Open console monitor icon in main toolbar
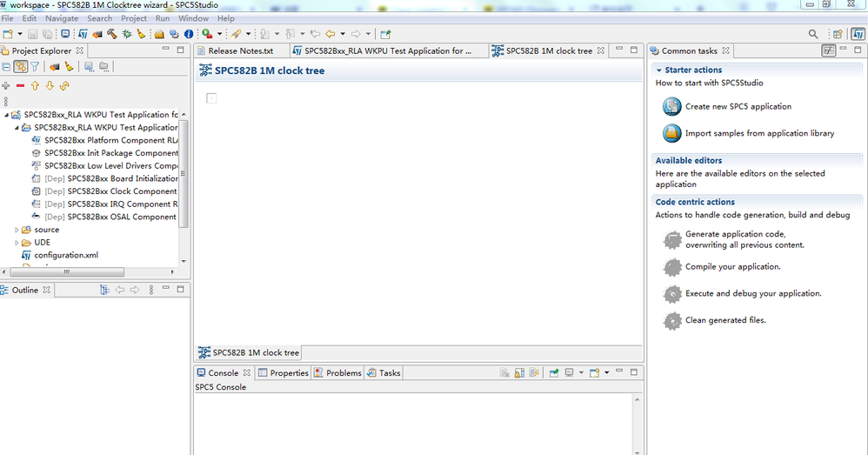This screenshot has width=868, height=455. point(65,34)
